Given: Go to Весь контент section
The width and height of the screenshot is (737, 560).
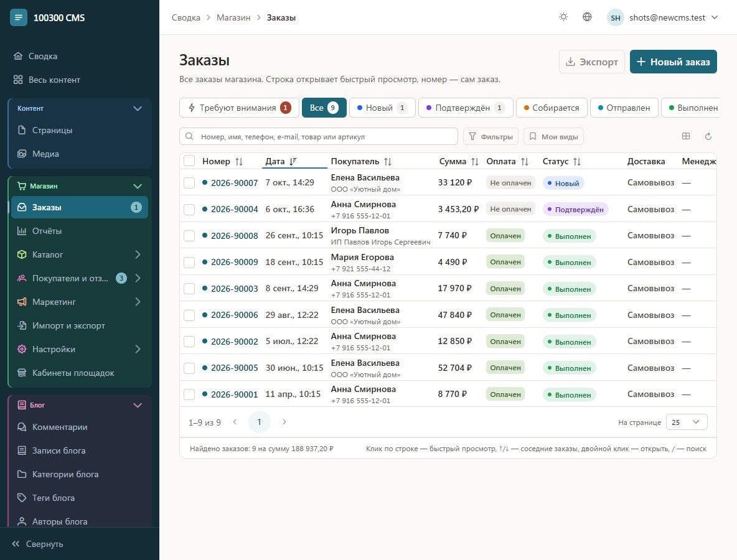Looking at the screenshot, I should (x=80, y=80).
